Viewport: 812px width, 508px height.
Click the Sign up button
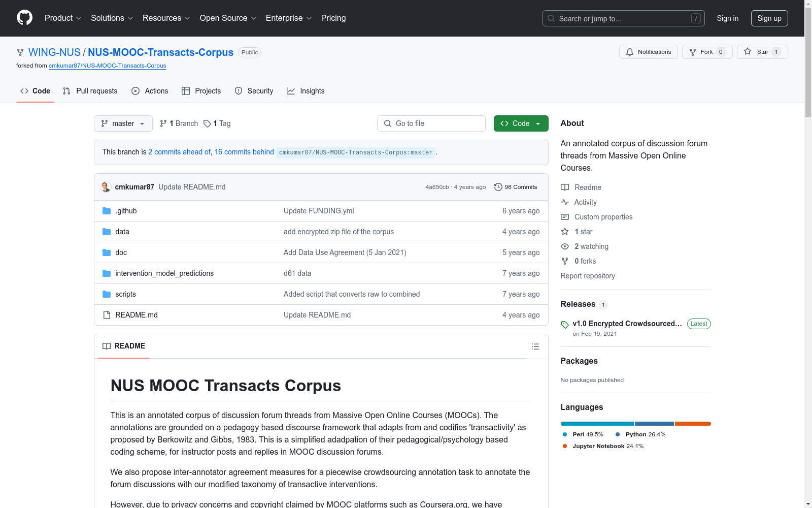[x=769, y=18]
